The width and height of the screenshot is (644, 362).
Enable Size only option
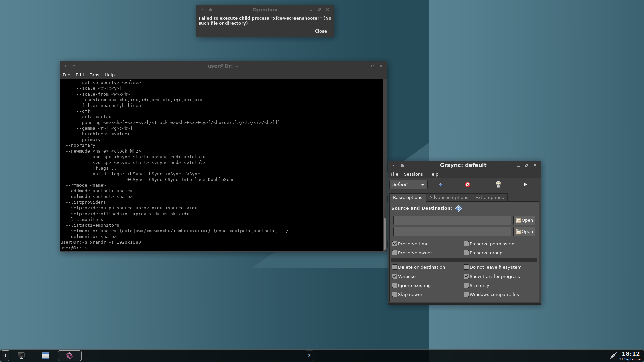[466, 285]
